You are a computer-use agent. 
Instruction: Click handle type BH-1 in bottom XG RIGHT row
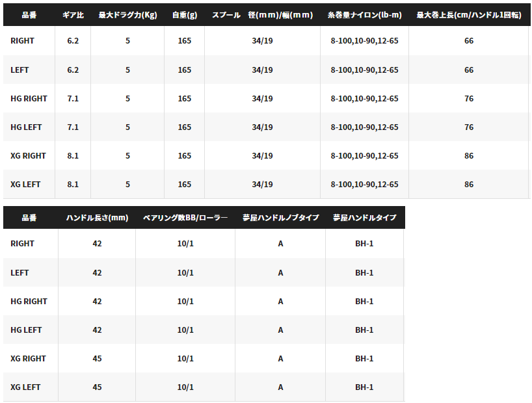[364, 359]
